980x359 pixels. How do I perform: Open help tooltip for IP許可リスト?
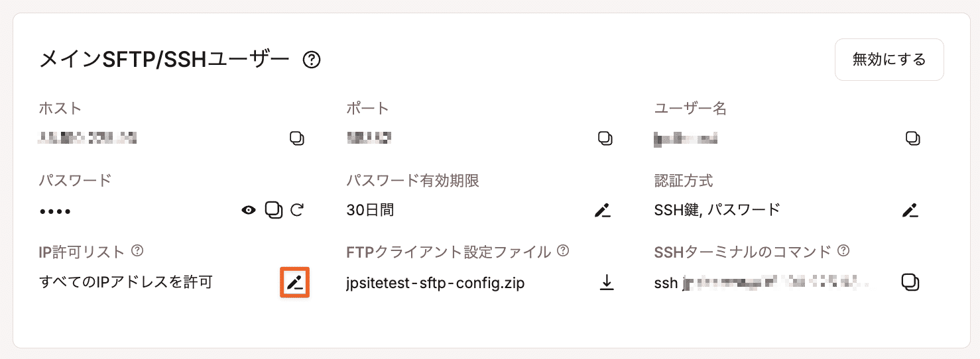tap(137, 251)
